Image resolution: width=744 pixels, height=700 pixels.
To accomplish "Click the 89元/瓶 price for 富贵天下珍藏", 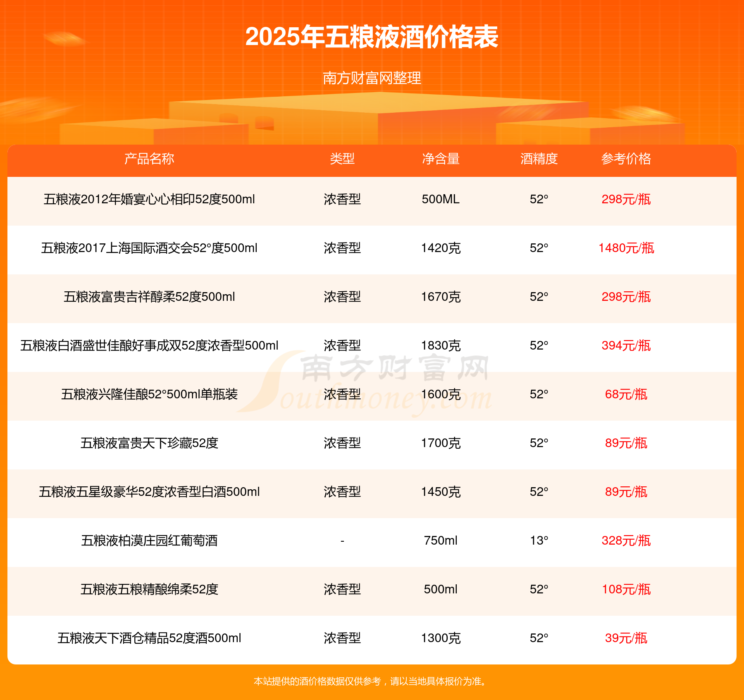I will click(626, 443).
